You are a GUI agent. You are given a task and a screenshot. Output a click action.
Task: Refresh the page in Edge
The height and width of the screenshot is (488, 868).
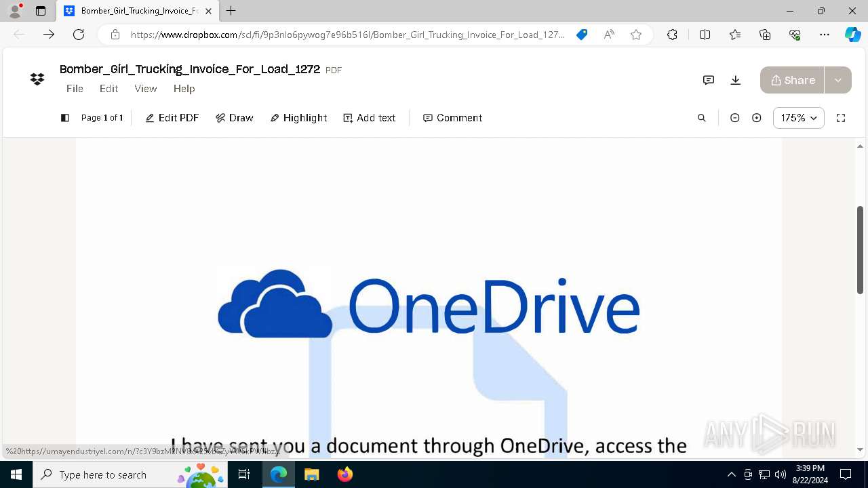pos(79,35)
